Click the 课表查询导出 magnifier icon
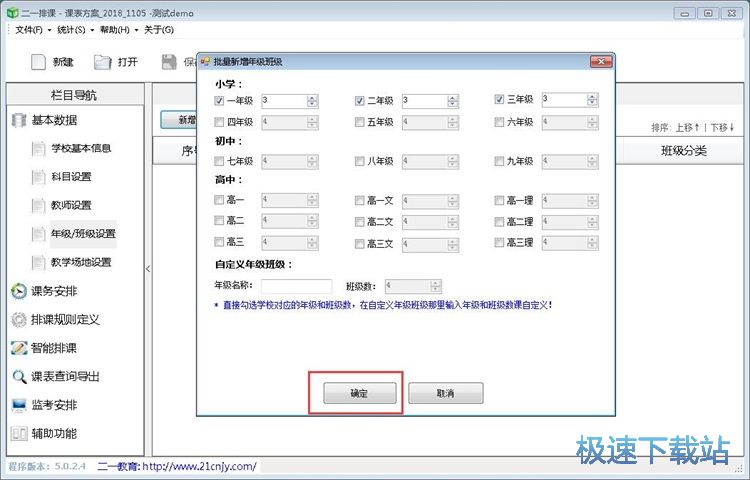The image size is (750, 480). (19, 377)
